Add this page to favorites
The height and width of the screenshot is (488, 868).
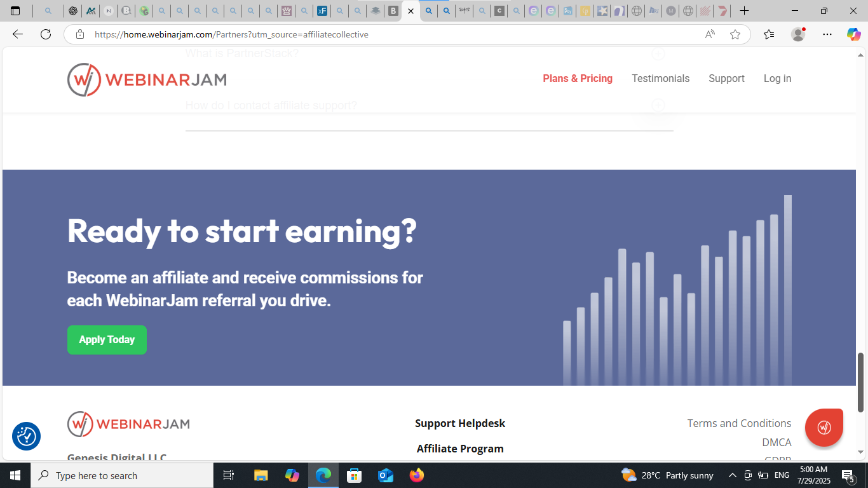tap(735, 34)
